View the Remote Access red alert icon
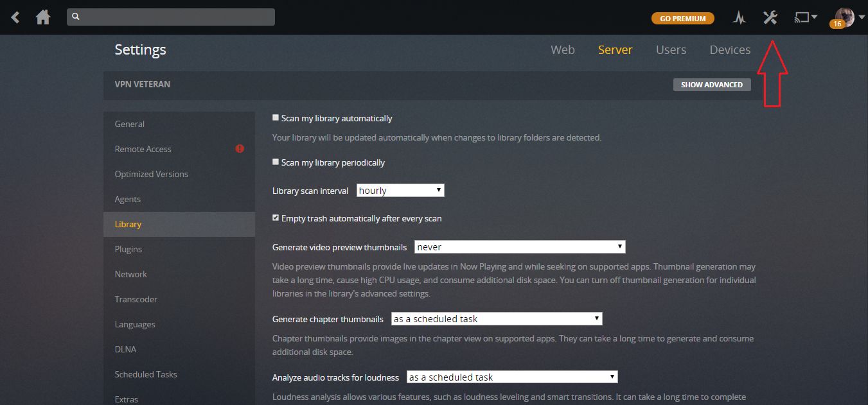 (x=240, y=149)
